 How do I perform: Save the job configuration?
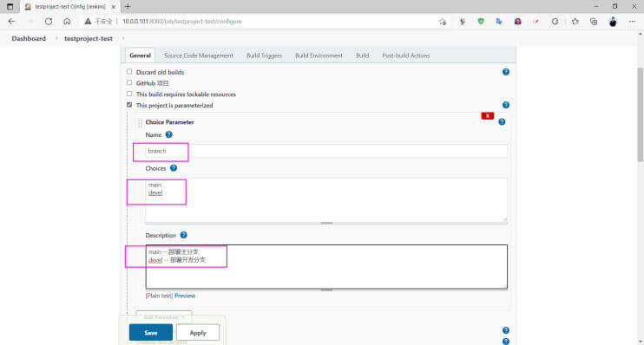(x=151, y=333)
